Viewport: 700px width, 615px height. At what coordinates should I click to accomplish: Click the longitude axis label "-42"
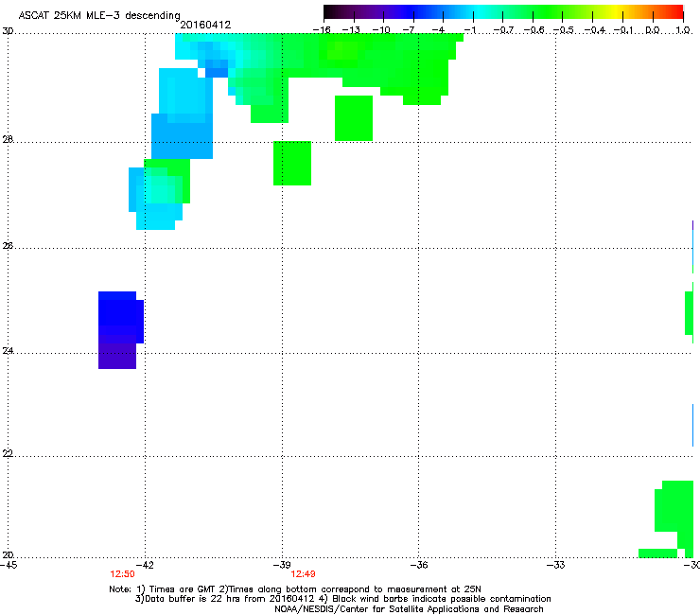[144, 565]
